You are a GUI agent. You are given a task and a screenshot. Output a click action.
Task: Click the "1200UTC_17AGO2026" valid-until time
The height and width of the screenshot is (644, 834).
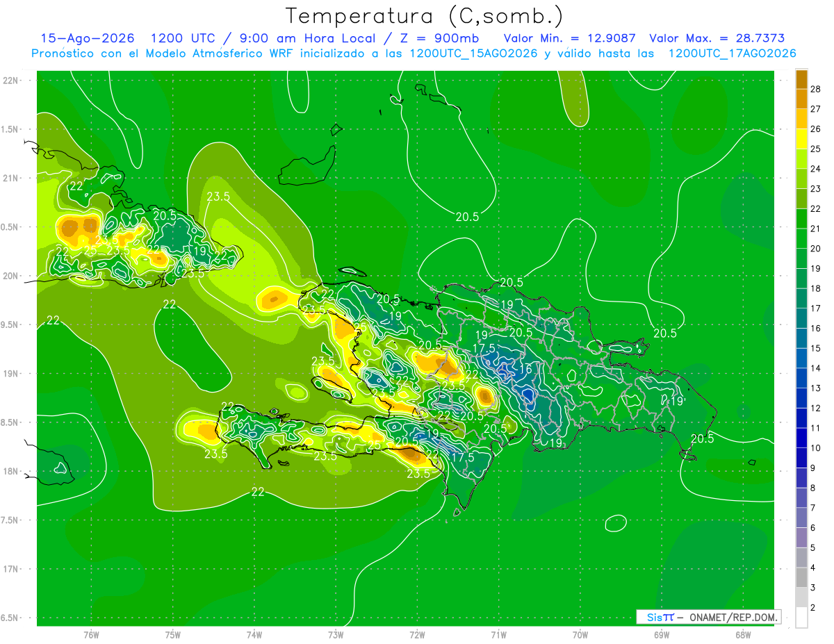tap(732, 53)
